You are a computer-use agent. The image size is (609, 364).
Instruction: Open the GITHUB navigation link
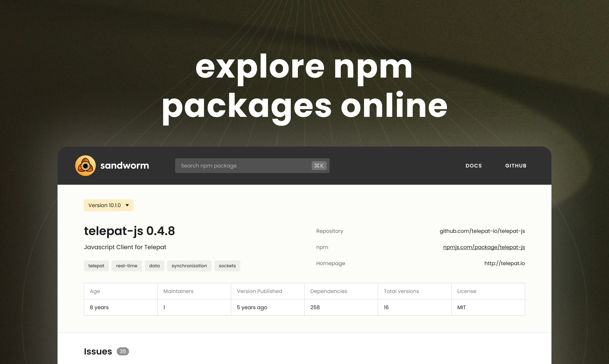pos(516,166)
